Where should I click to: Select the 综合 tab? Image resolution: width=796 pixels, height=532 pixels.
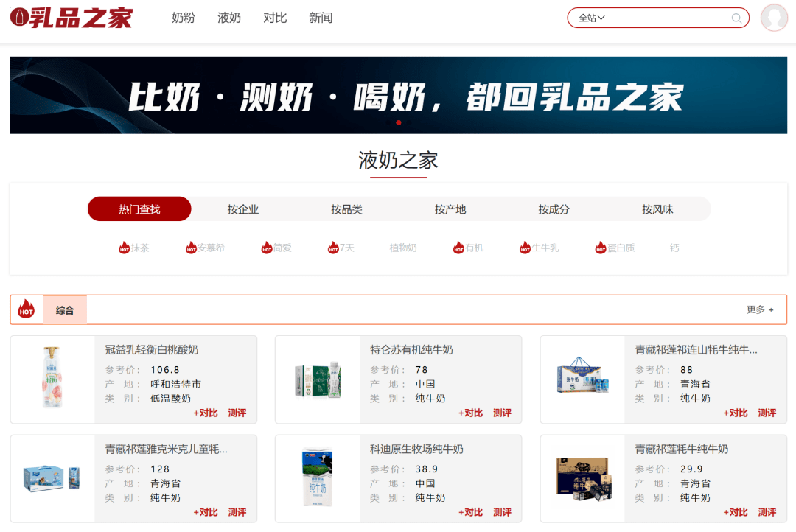[64, 309]
